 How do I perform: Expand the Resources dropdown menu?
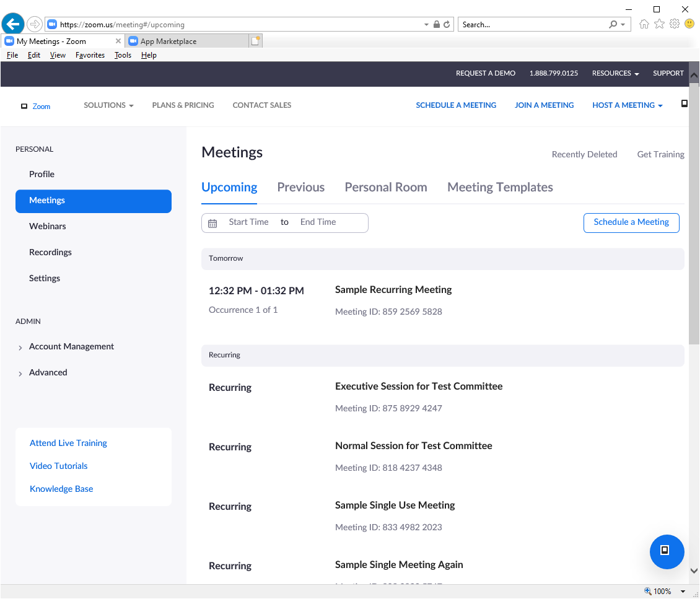[x=615, y=73]
